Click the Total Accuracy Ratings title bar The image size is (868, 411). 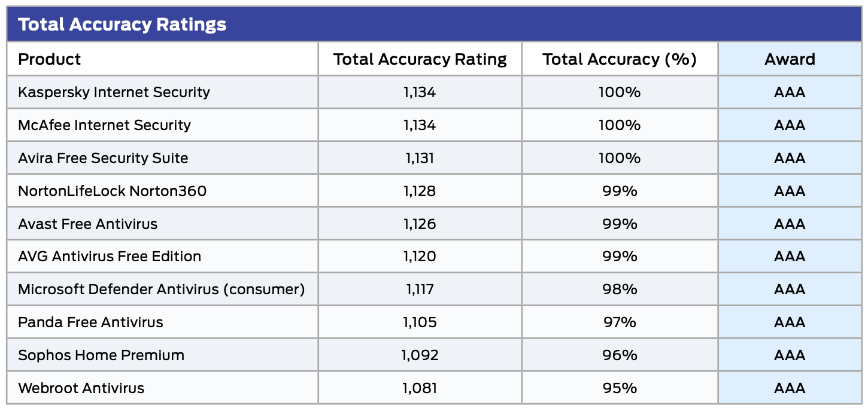(x=122, y=25)
